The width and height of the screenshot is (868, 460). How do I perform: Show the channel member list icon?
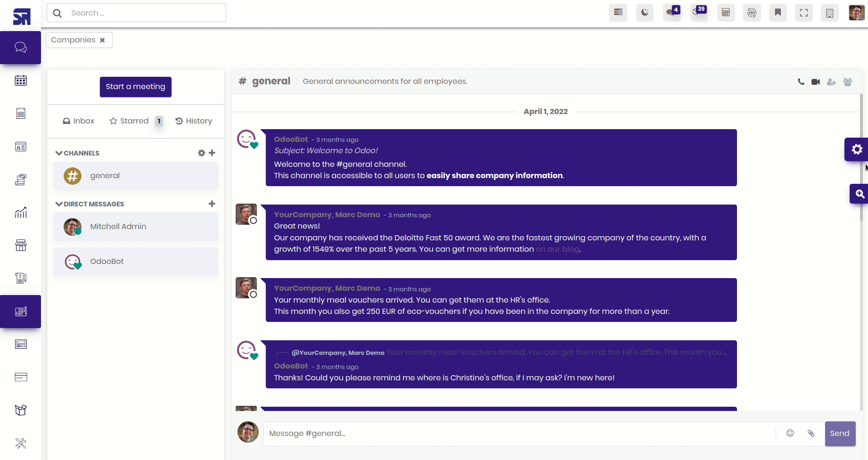848,82
